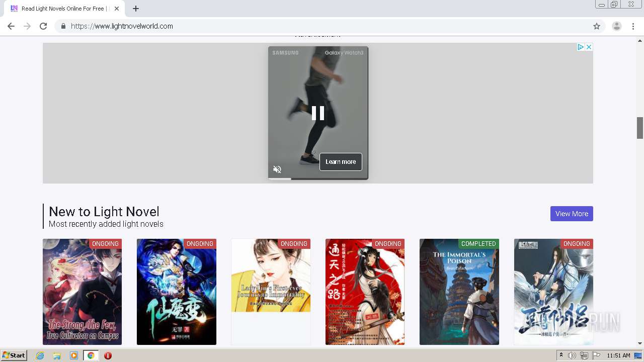
Task: Click the browser forward arrow
Action: click(x=27, y=26)
